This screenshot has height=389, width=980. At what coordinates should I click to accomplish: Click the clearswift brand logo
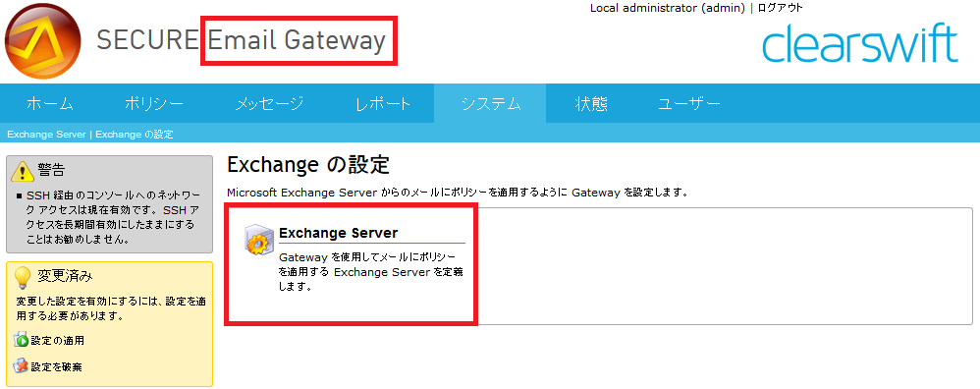click(860, 44)
